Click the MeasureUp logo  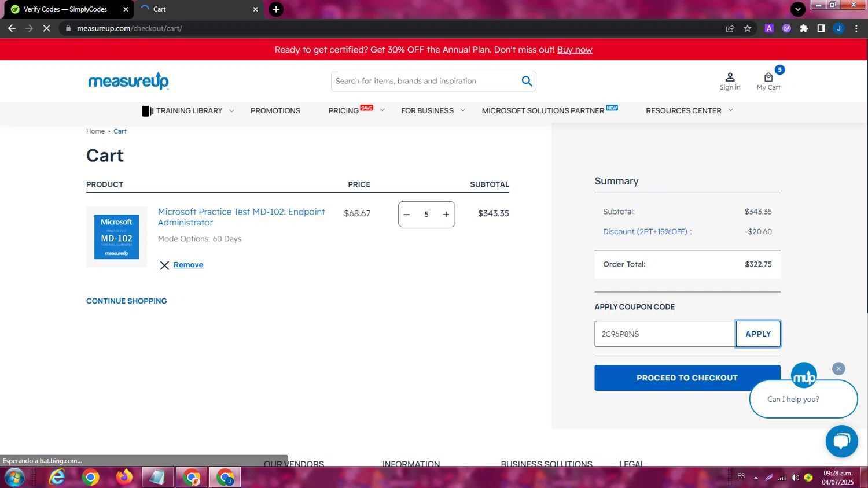coord(128,81)
